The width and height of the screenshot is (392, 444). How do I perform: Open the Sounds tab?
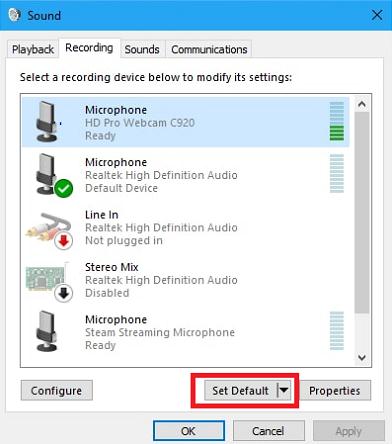[142, 49]
